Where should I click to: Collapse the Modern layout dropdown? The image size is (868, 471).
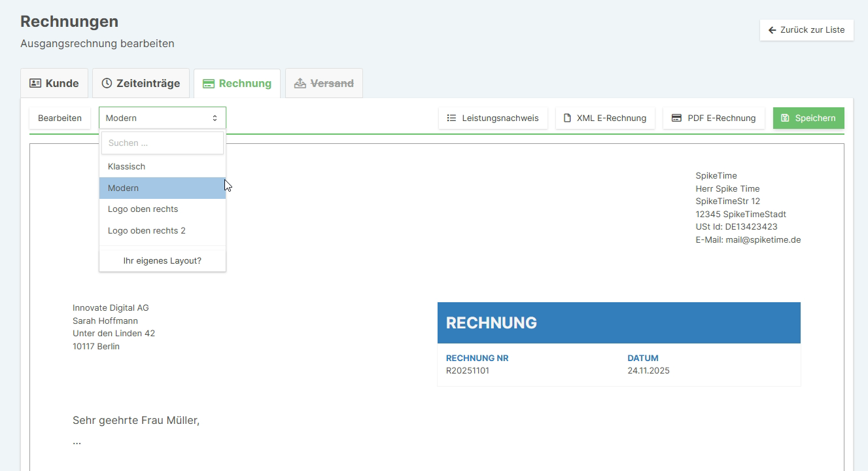point(162,118)
